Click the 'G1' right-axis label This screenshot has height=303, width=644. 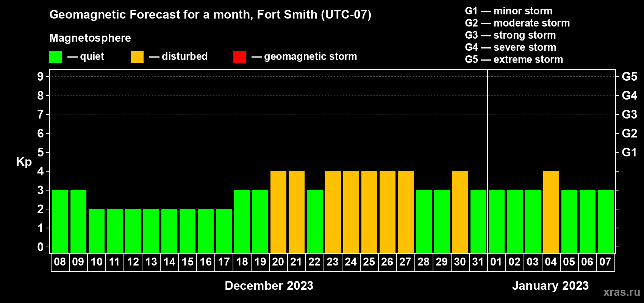(x=630, y=152)
